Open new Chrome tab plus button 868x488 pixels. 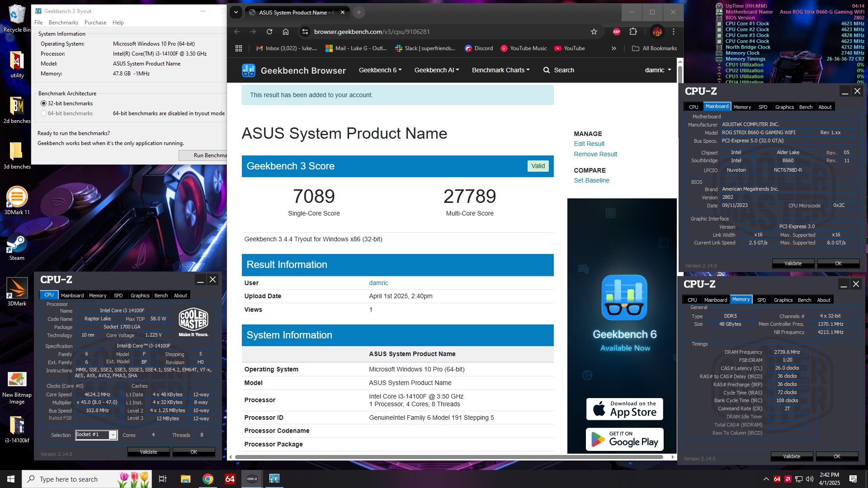click(x=359, y=12)
